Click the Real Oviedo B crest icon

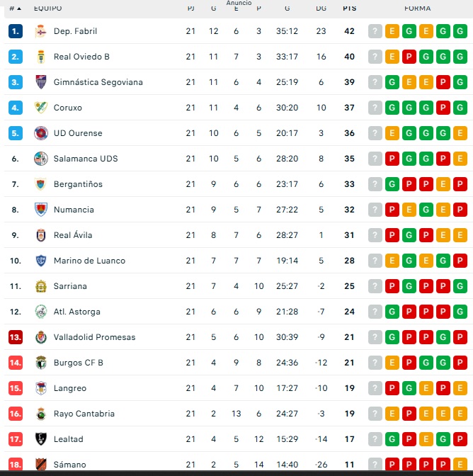point(40,57)
